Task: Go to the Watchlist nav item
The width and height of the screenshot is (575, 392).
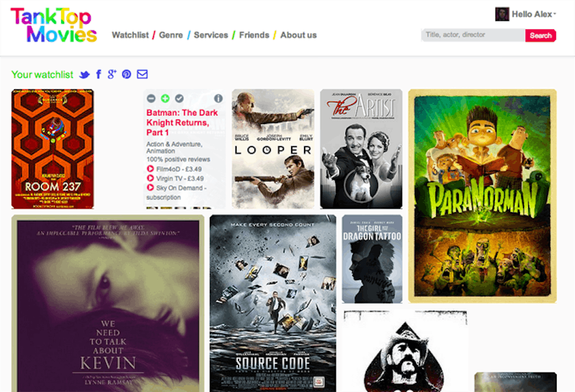Action: (130, 35)
